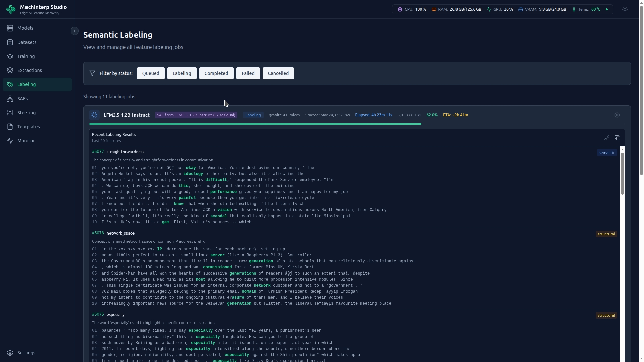The image size is (644, 362).
Task: Click the Monitor activity icon
Action: pos(10,141)
